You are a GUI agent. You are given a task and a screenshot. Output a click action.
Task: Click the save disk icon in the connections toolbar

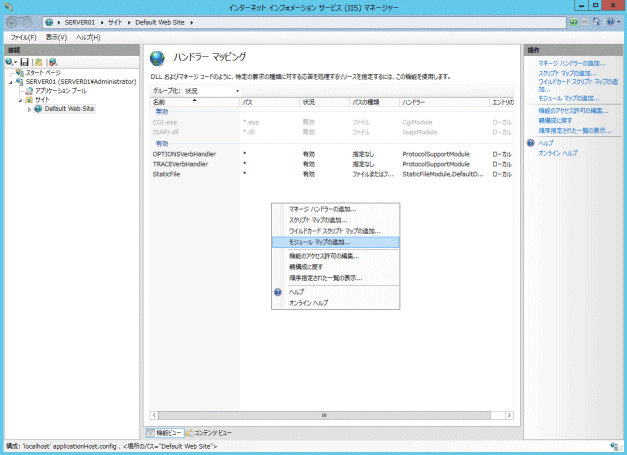point(24,62)
